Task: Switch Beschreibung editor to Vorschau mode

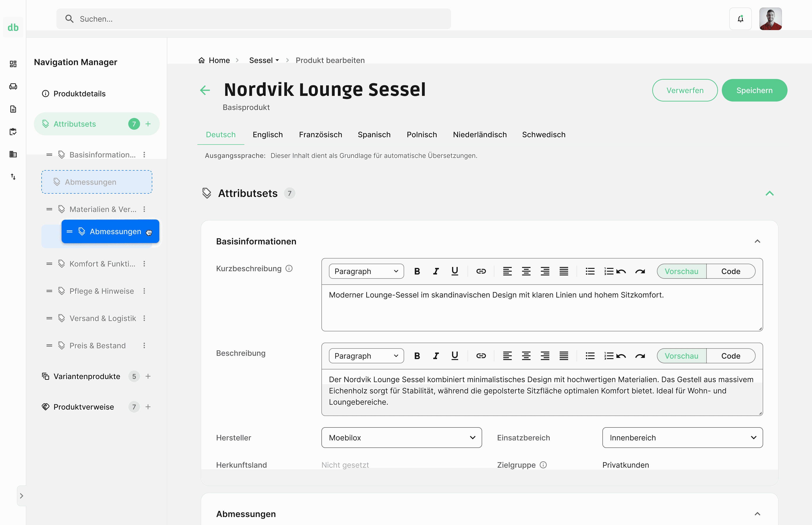Action: click(x=681, y=356)
